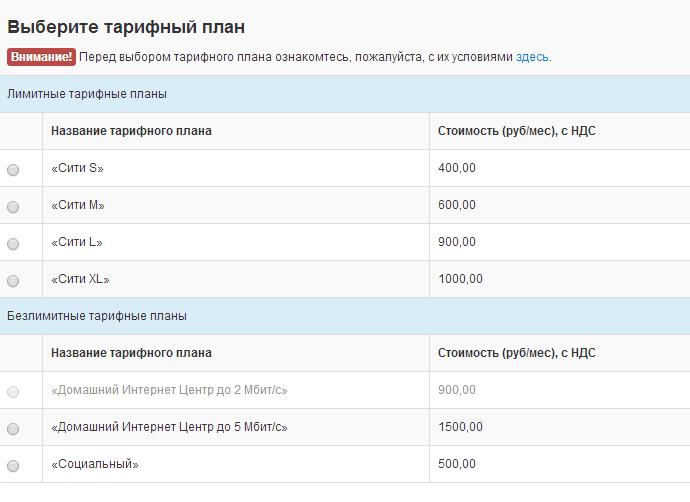Choose the «Социальный» tariff radio button

tap(13, 466)
